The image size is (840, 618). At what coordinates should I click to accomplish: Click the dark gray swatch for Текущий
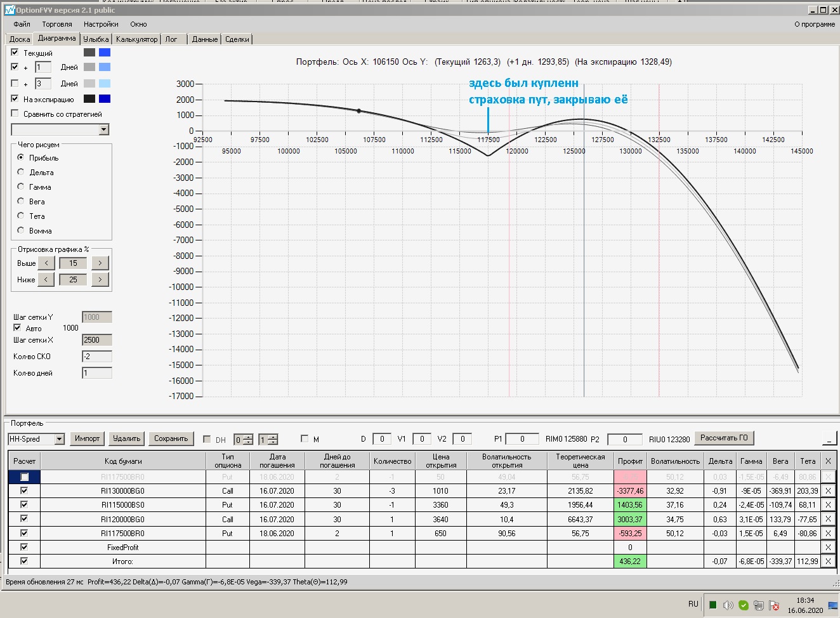(89, 52)
